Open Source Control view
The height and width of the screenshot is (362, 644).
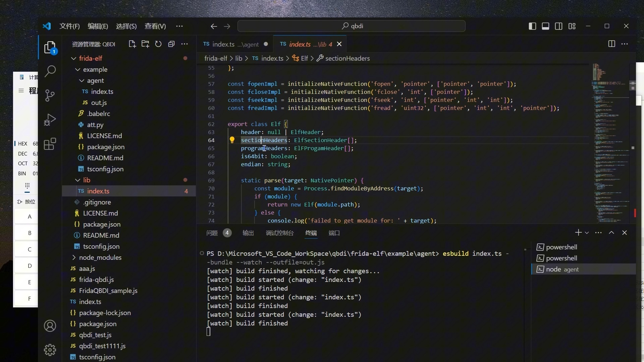(50, 95)
